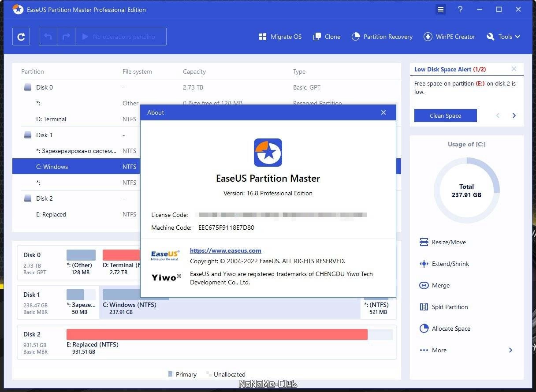
Task: Click the Clean Space button
Action: point(445,116)
